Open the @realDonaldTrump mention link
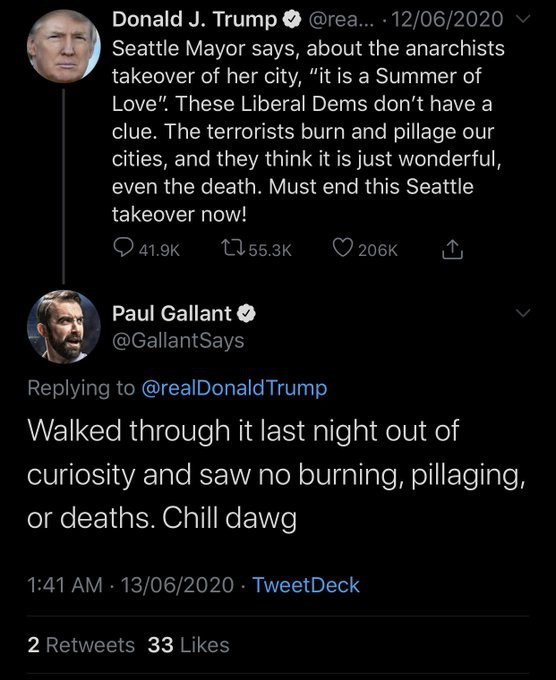This screenshot has width=556, height=680. (234, 388)
